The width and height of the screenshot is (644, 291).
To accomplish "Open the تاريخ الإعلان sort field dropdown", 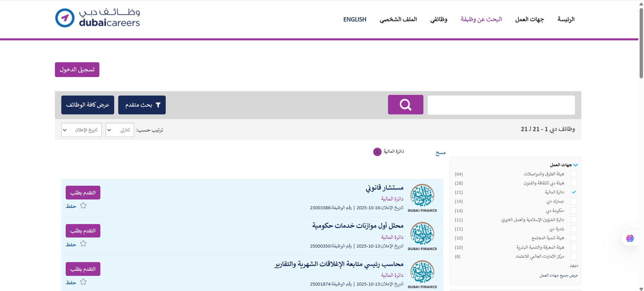I will (81, 130).
